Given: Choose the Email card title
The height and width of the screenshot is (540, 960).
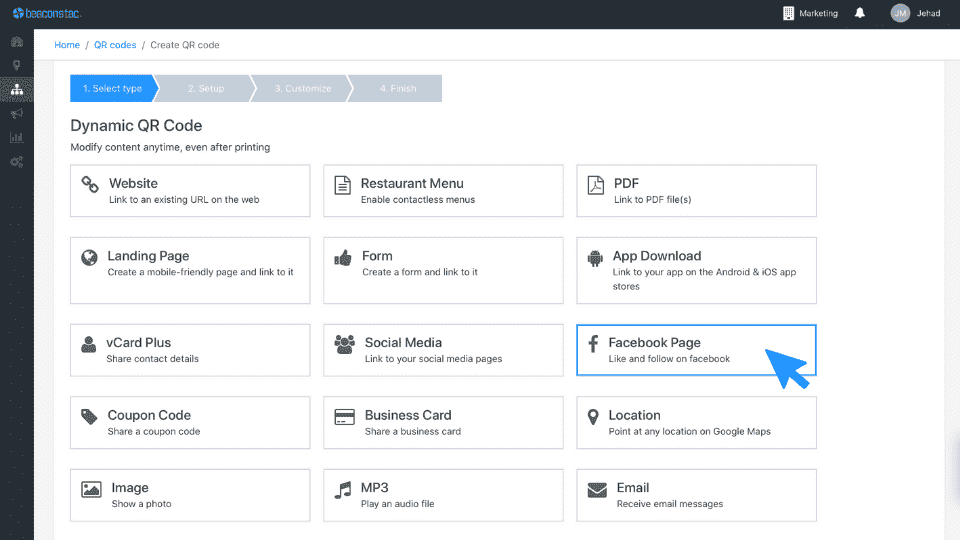Looking at the screenshot, I should tap(633, 487).
